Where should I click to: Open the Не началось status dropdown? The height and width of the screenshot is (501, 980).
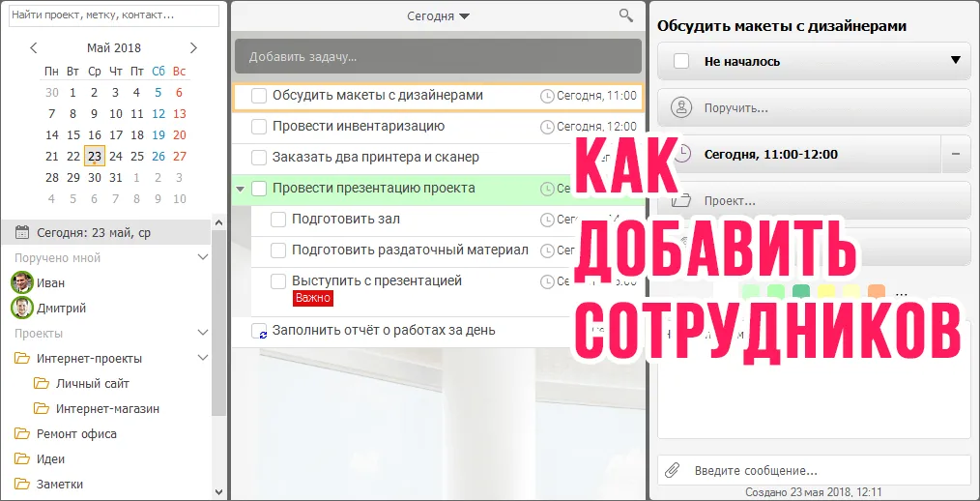[955, 61]
